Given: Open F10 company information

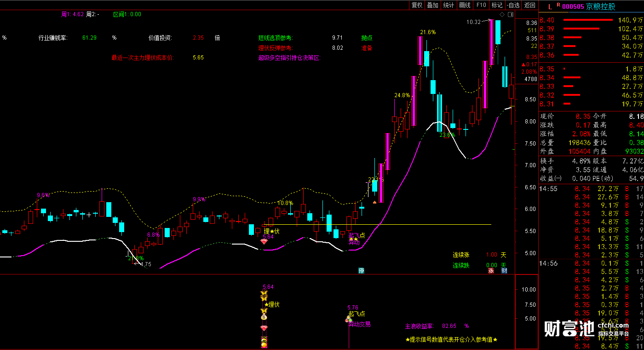Looking at the screenshot, I should [x=481, y=5].
